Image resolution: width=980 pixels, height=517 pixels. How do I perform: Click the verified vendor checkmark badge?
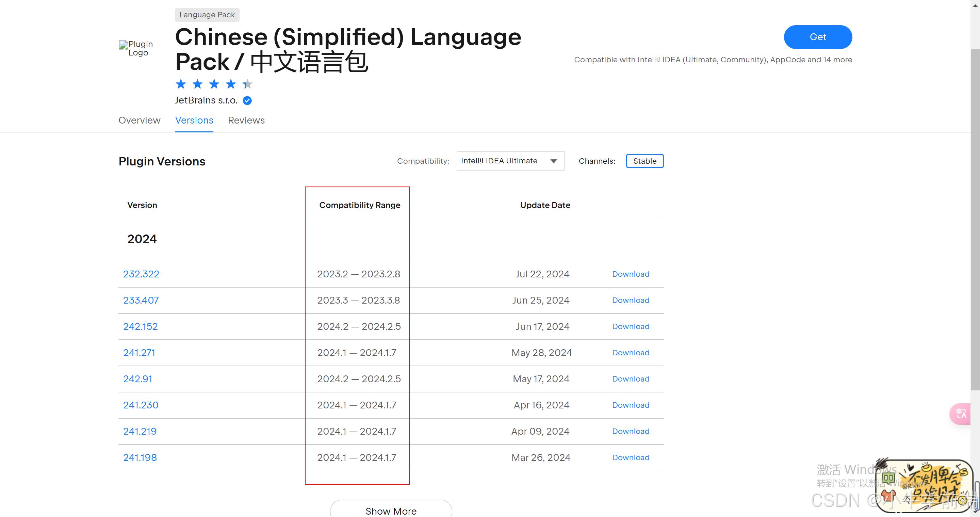(247, 100)
